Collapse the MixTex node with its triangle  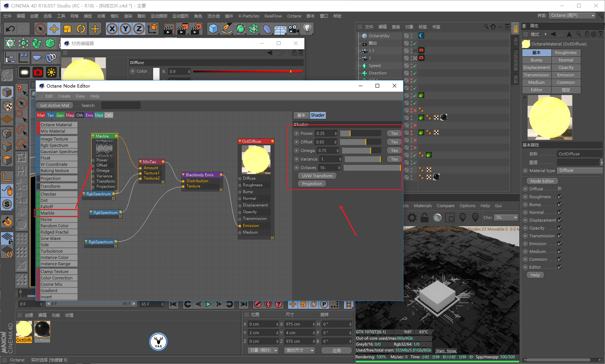click(x=141, y=162)
